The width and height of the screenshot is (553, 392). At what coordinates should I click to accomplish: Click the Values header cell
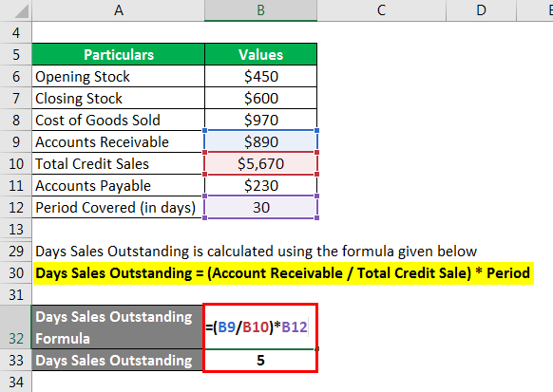260,55
